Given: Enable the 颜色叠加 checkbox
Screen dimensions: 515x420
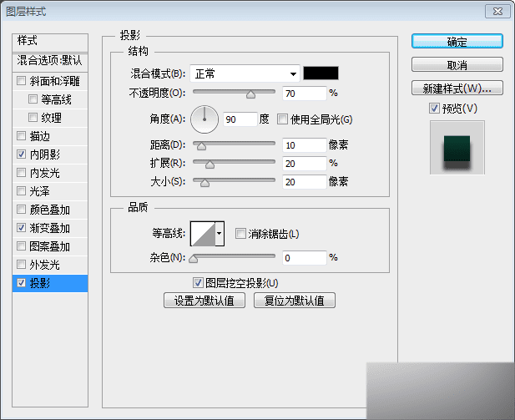Looking at the screenshot, I should point(22,210).
